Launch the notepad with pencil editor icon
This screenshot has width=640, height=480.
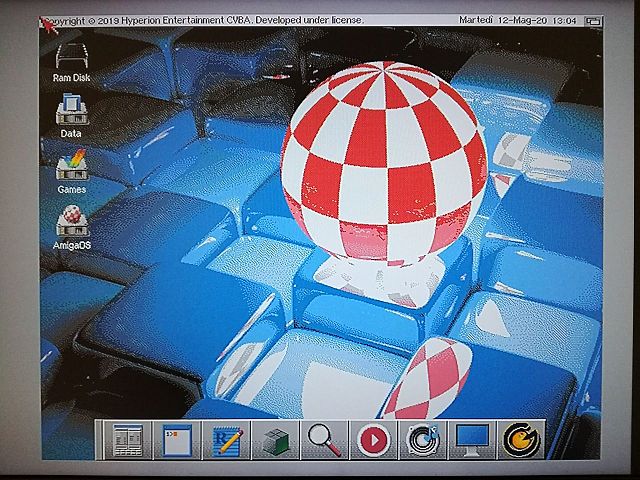tap(226, 440)
